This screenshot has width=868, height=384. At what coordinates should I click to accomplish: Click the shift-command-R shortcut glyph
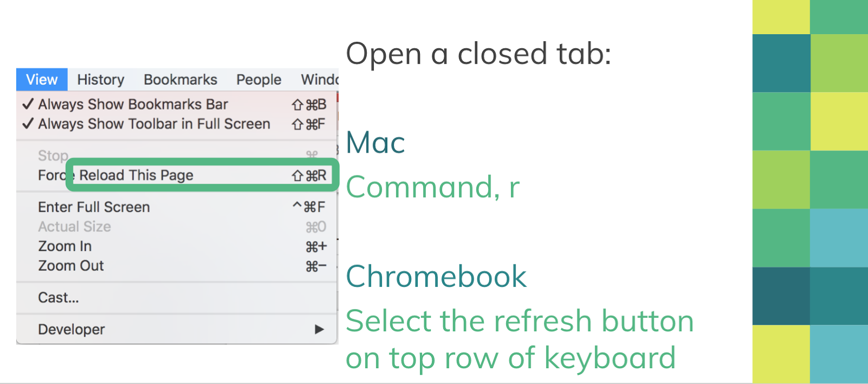tap(309, 175)
